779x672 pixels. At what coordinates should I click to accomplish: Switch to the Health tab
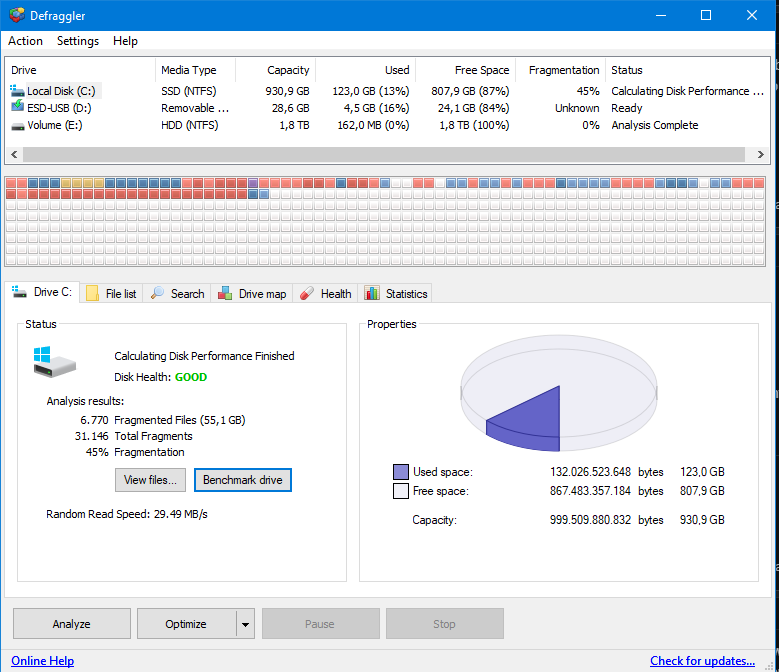point(325,294)
